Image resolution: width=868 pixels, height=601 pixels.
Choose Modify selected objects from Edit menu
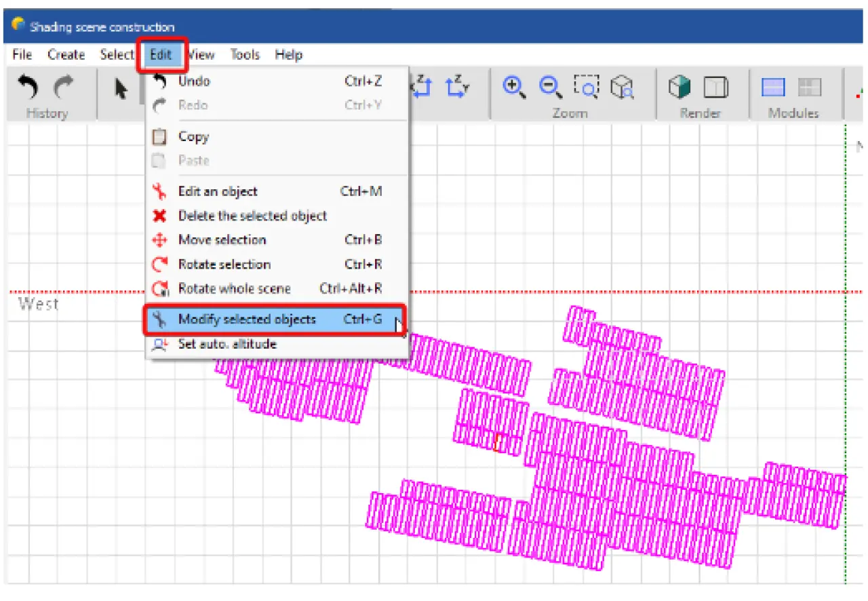(247, 319)
